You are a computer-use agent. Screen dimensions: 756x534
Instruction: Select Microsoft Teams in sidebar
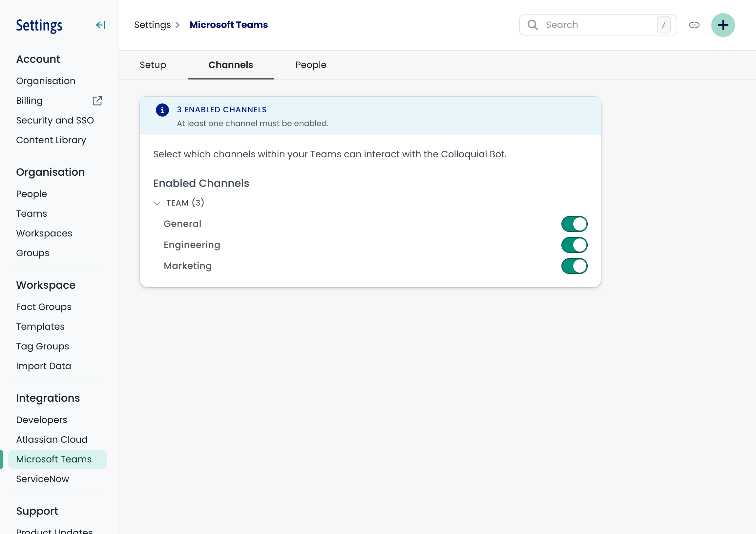point(58,459)
